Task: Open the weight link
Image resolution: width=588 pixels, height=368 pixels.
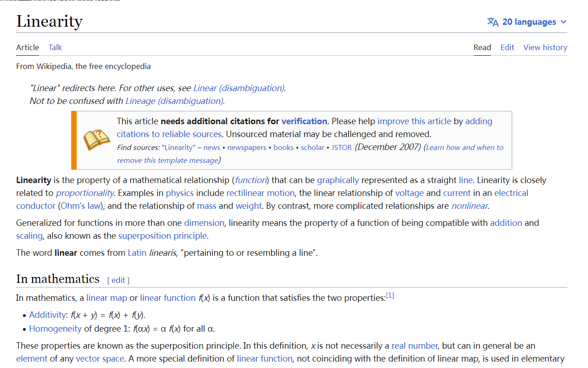Action: pos(249,206)
